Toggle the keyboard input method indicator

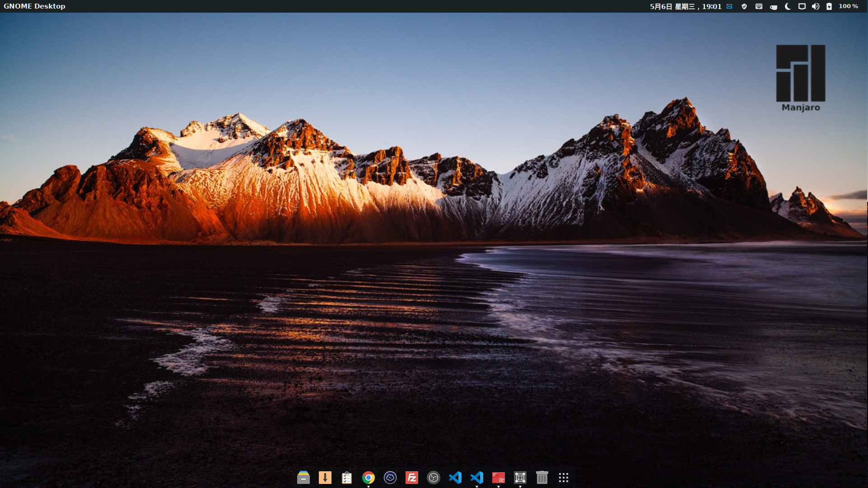(x=759, y=6)
